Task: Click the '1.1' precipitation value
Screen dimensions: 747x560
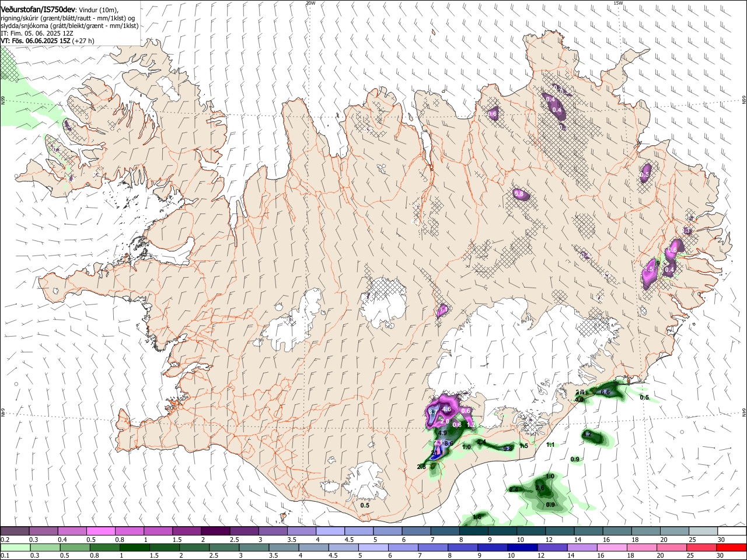Action: click(550, 444)
